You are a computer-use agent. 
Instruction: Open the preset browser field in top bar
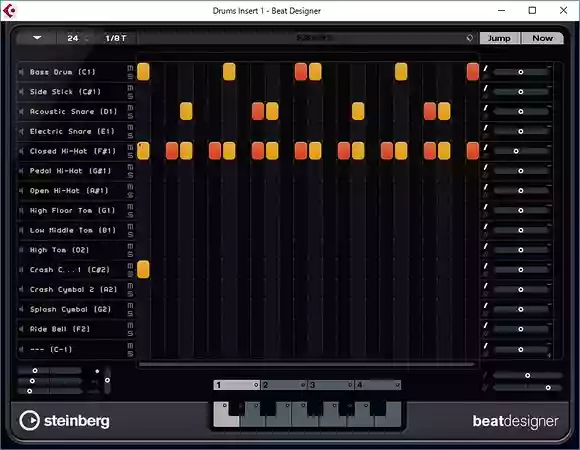tap(307, 38)
